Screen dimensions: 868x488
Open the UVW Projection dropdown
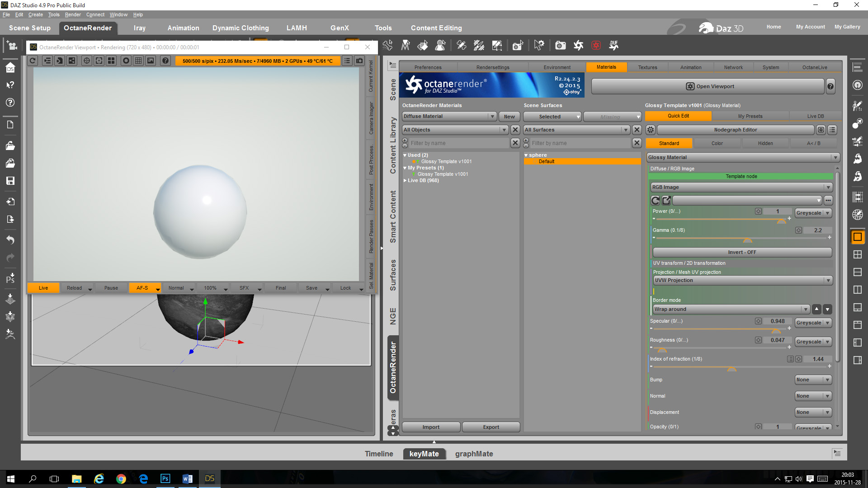tap(742, 281)
